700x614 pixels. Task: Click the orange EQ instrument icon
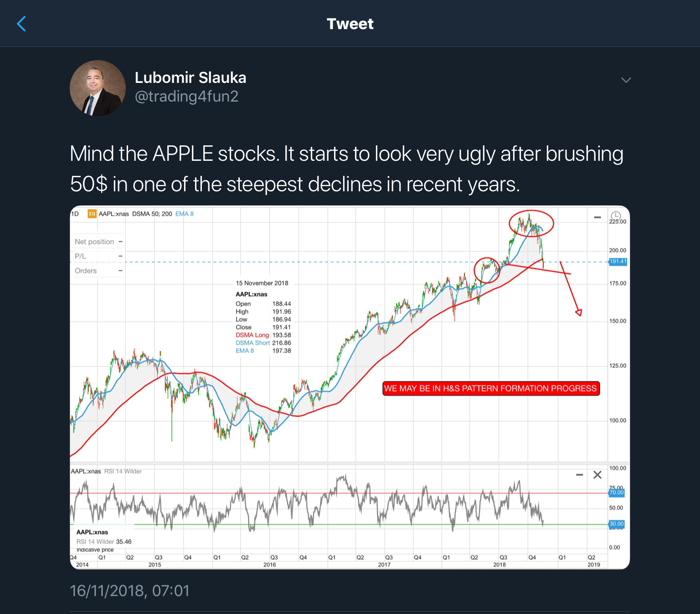click(x=92, y=214)
